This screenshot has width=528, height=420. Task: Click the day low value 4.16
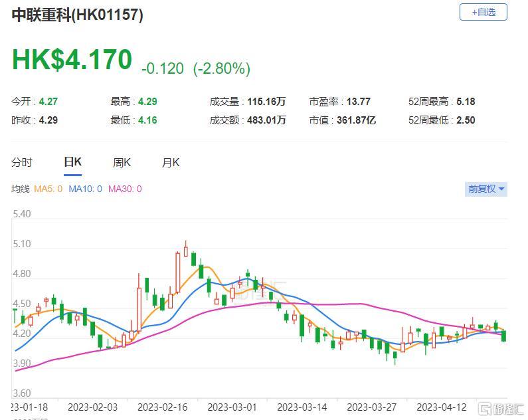click(x=147, y=120)
